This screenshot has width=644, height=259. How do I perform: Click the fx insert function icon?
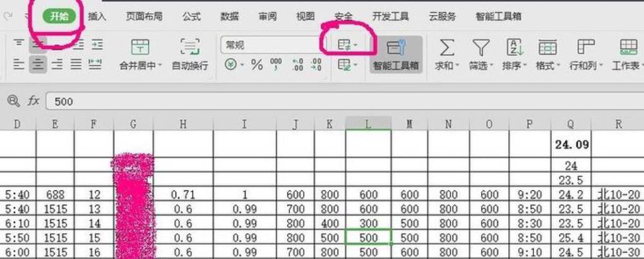(33, 101)
